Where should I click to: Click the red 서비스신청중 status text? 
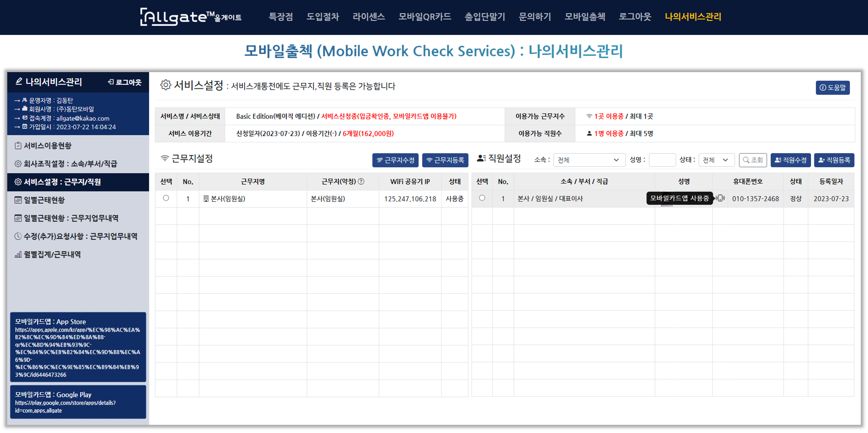(388, 116)
